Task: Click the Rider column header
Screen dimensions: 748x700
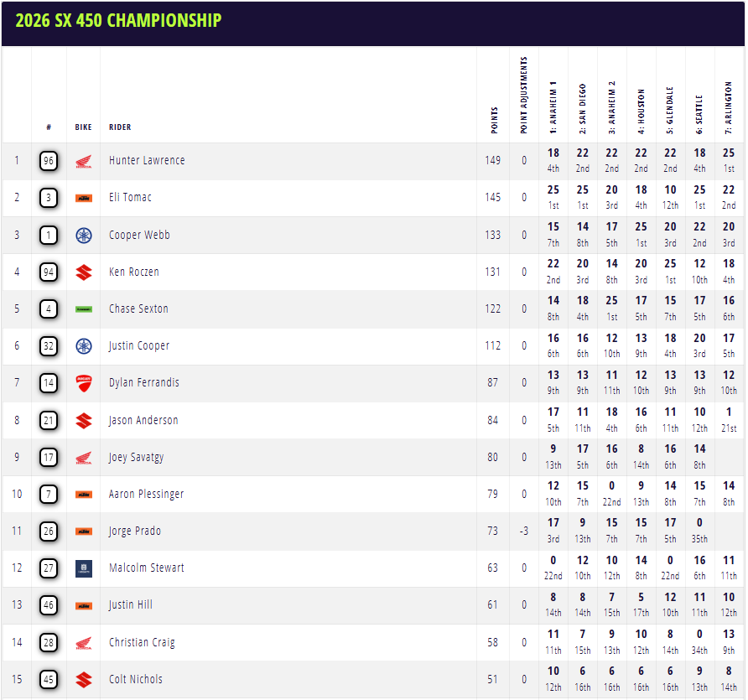Action: click(x=120, y=127)
